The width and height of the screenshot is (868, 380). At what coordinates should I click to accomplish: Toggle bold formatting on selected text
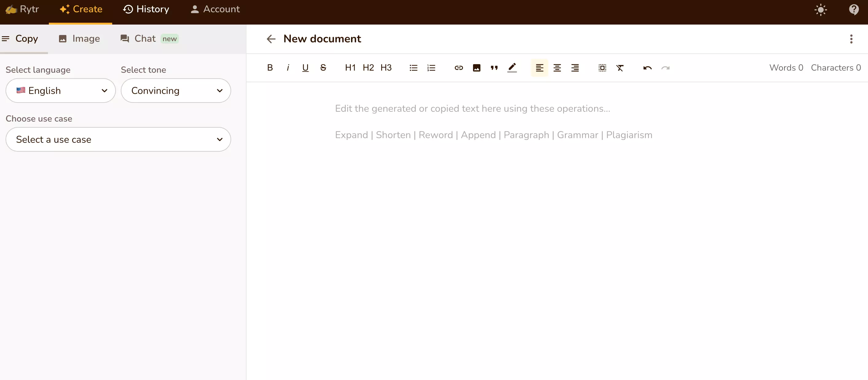tap(270, 68)
